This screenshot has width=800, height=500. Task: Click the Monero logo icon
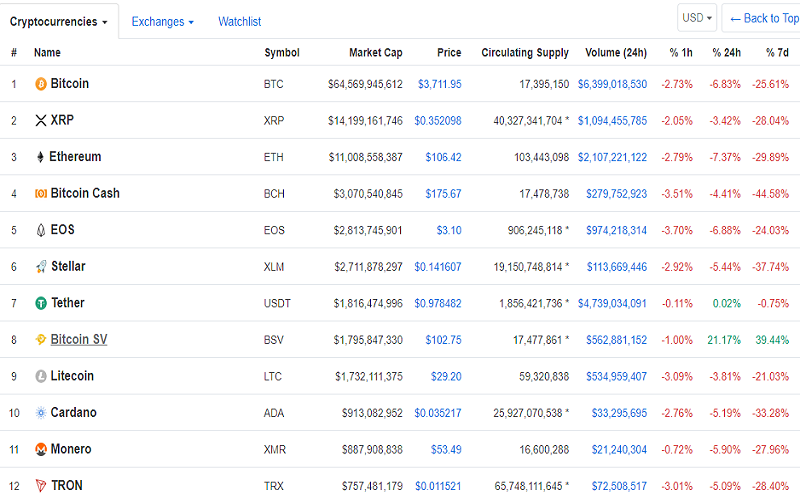point(41,449)
